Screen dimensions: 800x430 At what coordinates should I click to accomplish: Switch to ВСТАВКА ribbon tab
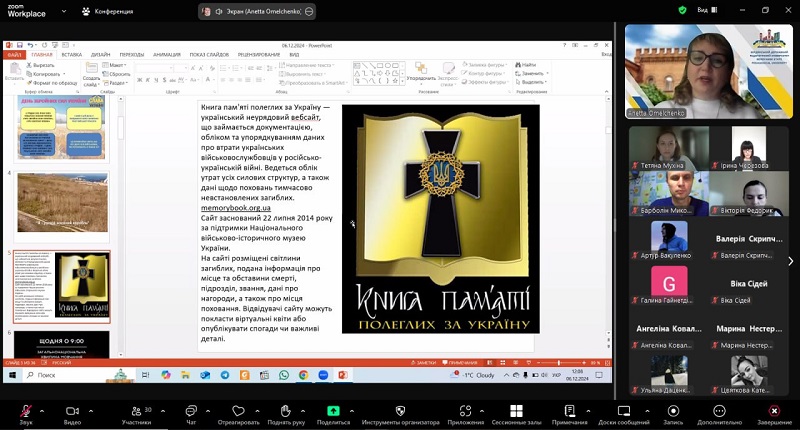[71, 54]
